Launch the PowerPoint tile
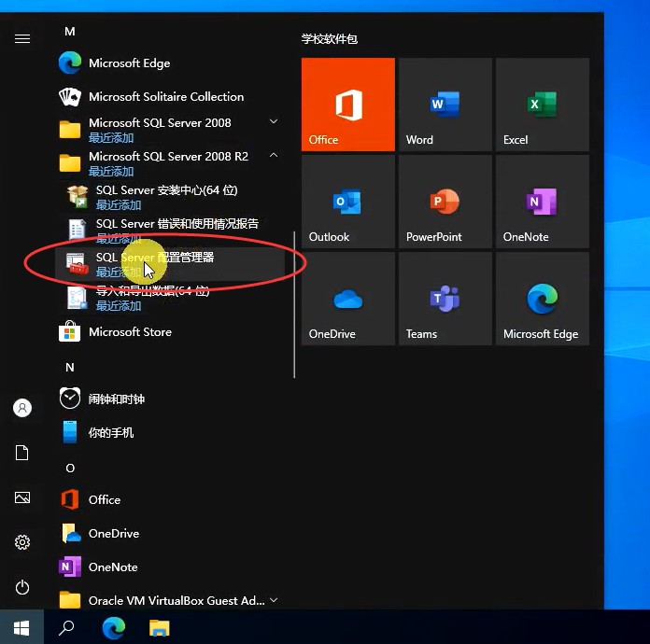 pyautogui.click(x=445, y=202)
